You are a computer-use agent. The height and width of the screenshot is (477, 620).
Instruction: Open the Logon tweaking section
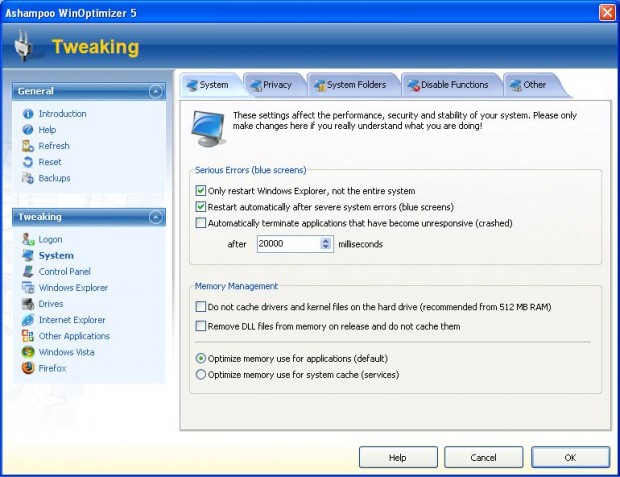point(50,239)
